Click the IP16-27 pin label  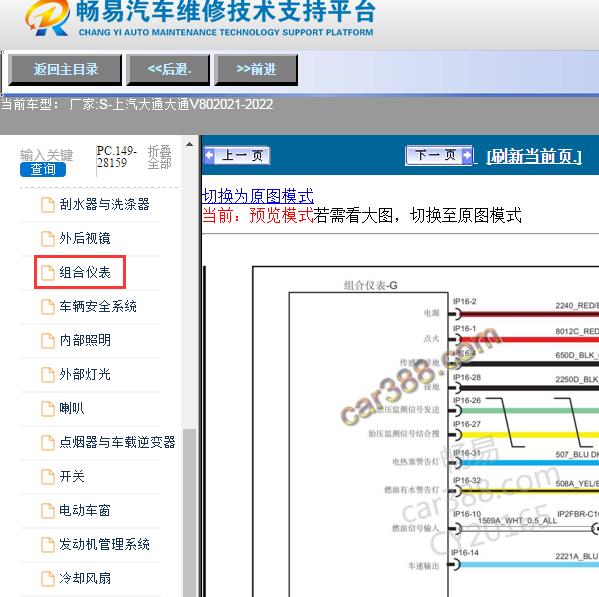click(x=467, y=424)
